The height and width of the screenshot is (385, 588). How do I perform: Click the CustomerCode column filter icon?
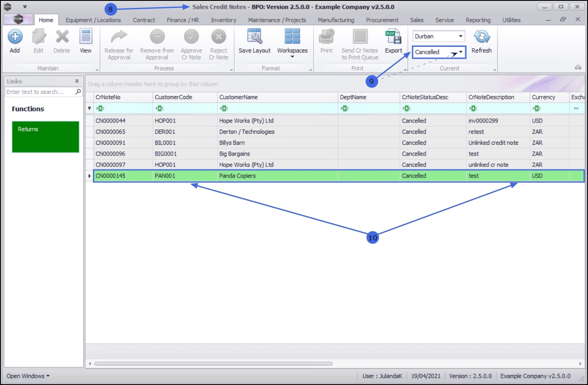(x=159, y=108)
